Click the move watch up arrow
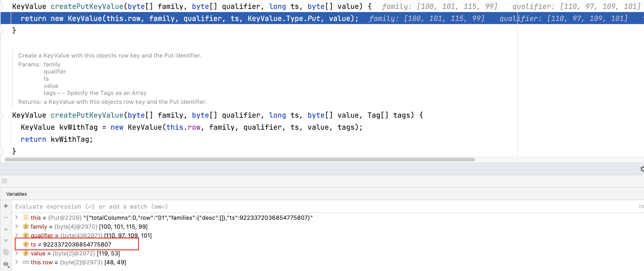Screen dimensions: 644x271 pyautogui.click(x=6, y=229)
